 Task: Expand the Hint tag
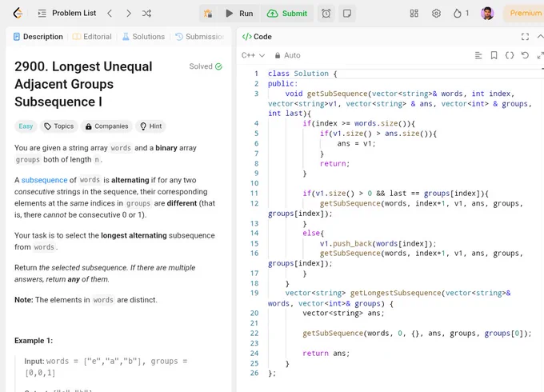(151, 126)
